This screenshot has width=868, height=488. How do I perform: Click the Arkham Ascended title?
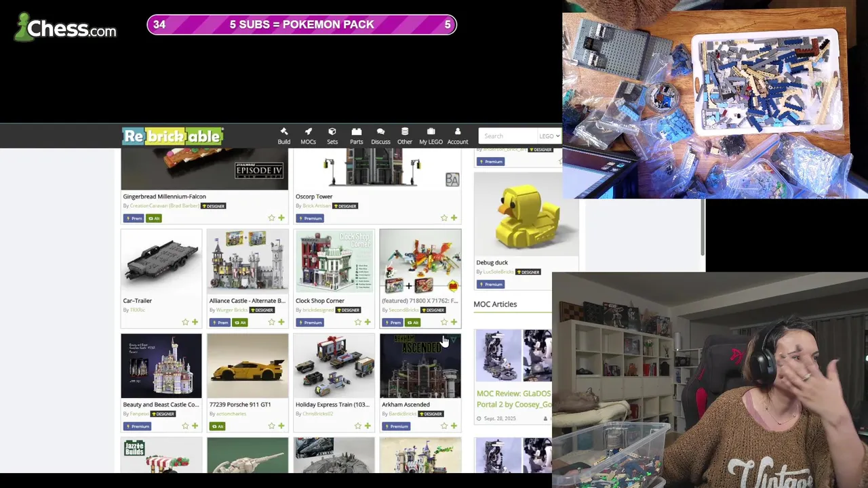click(406, 405)
